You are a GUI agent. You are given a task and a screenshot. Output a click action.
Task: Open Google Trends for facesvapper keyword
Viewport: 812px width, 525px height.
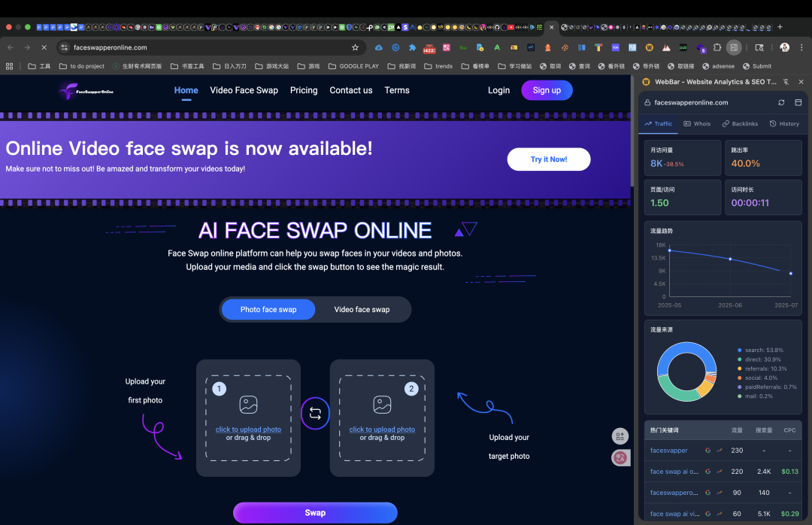(720, 451)
